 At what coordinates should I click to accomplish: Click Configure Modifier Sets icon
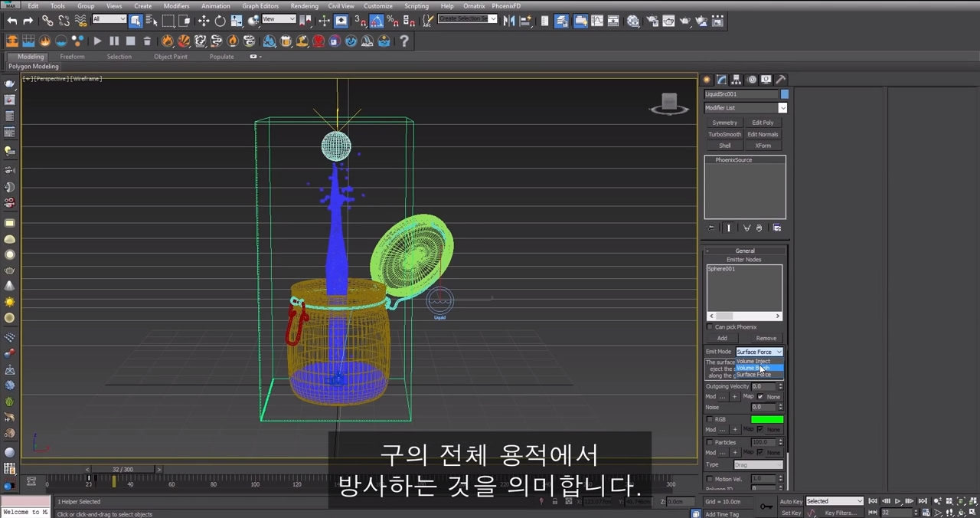coord(777,228)
